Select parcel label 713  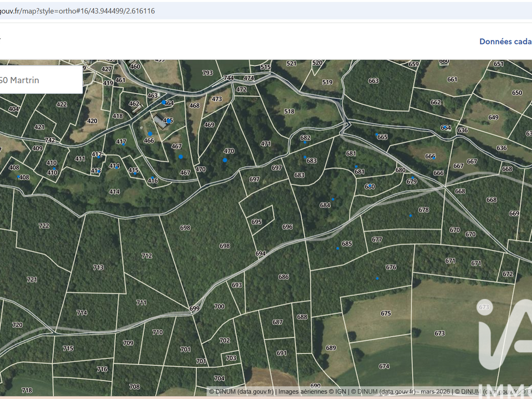click(99, 267)
